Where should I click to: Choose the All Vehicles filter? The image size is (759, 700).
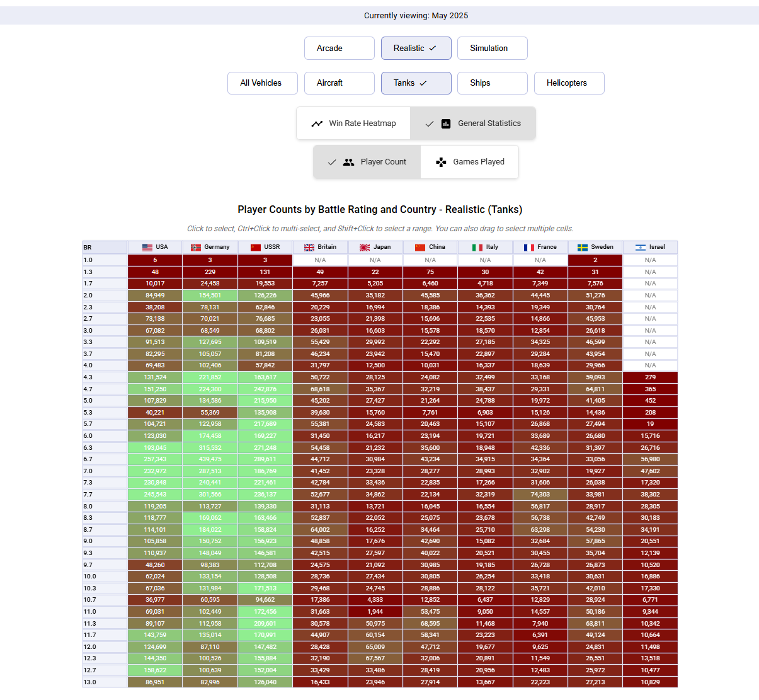pyautogui.click(x=263, y=83)
